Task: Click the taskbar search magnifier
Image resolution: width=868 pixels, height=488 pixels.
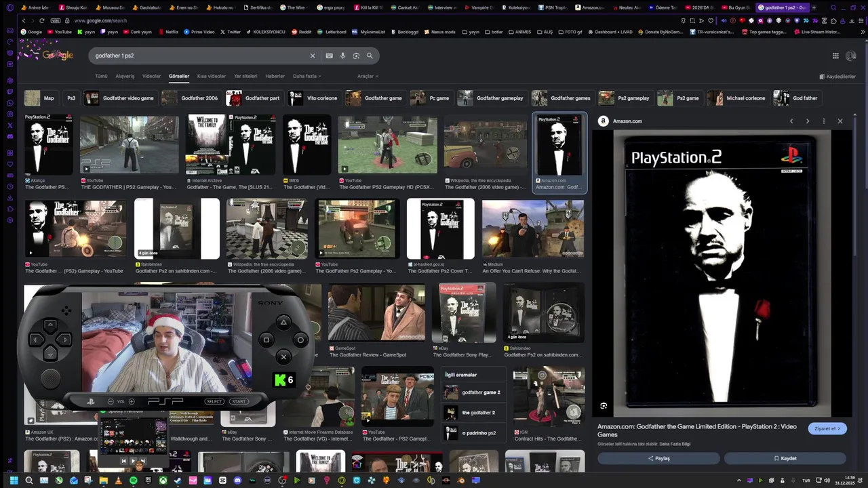Action: [28, 481]
